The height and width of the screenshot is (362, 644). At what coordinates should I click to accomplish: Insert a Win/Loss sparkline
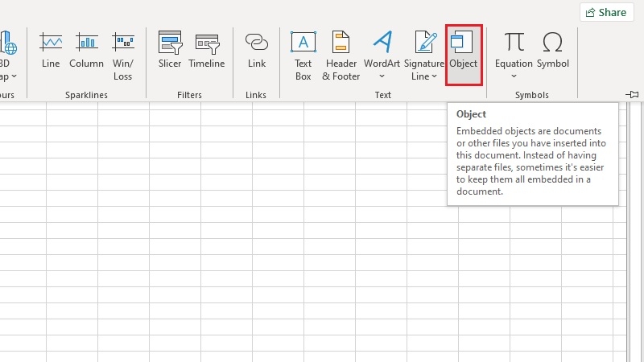[123, 56]
